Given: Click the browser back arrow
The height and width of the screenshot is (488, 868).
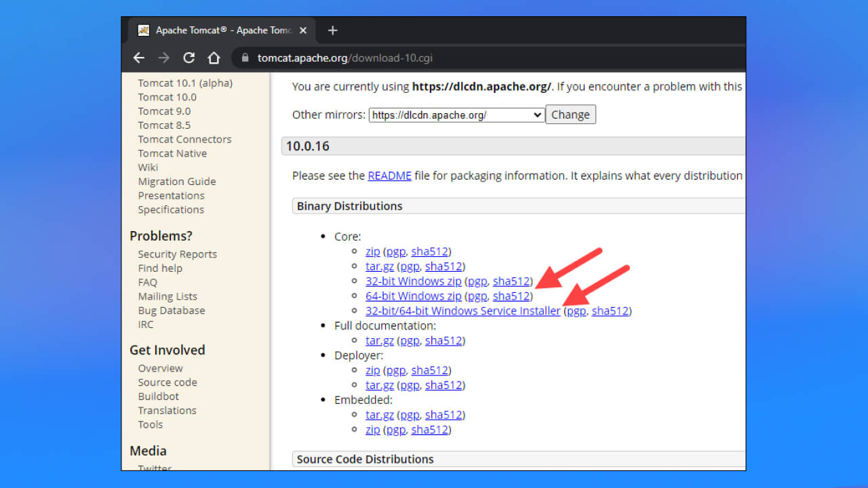Looking at the screenshot, I should (139, 58).
